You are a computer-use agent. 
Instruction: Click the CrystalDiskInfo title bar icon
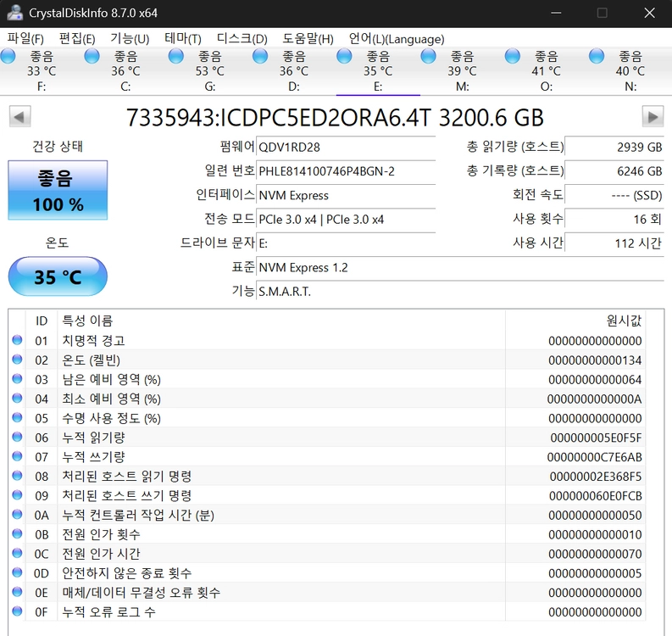(14, 13)
